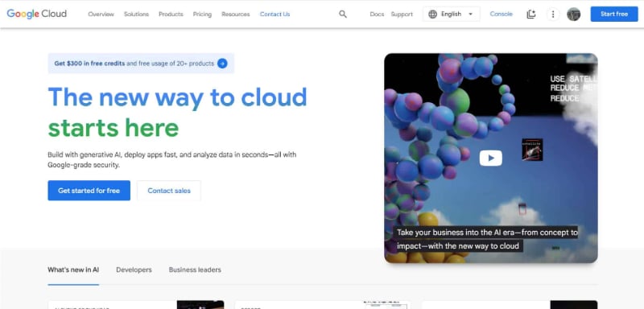Open the Solutions menu

(136, 14)
